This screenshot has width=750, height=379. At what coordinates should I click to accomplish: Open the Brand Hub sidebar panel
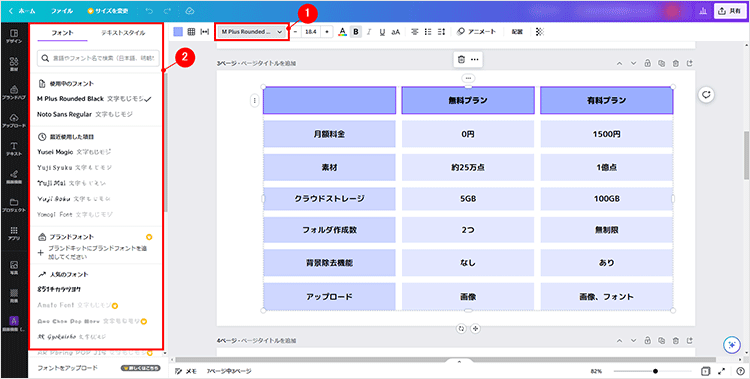14,92
